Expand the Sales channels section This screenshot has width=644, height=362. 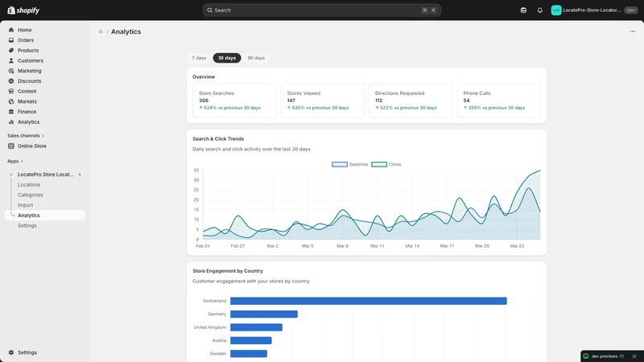tap(26, 135)
